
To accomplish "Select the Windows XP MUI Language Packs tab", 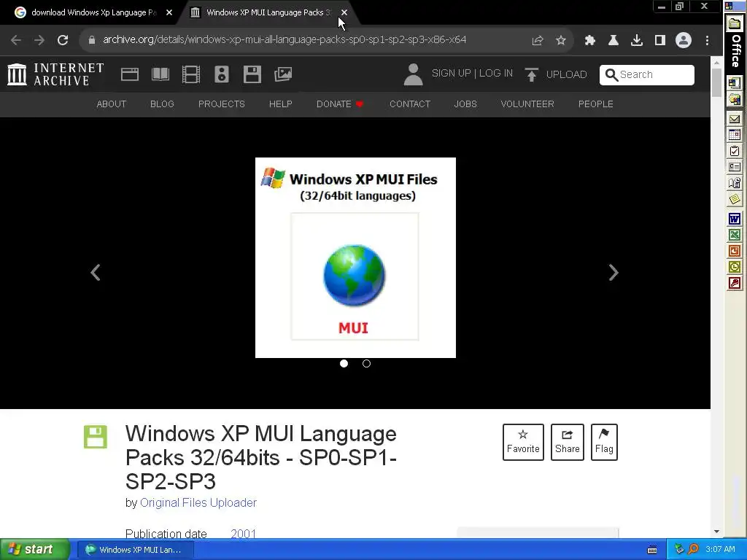I will tap(268, 12).
